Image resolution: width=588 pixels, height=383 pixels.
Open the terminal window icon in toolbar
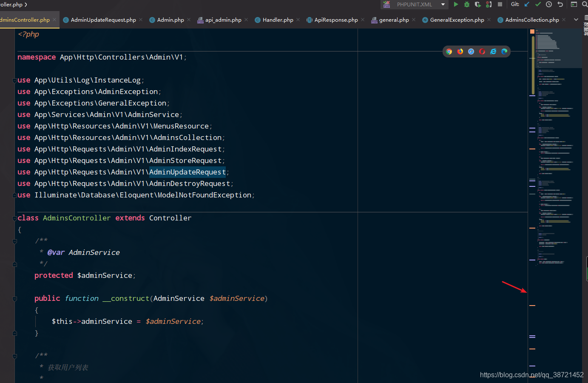[x=574, y=4]
